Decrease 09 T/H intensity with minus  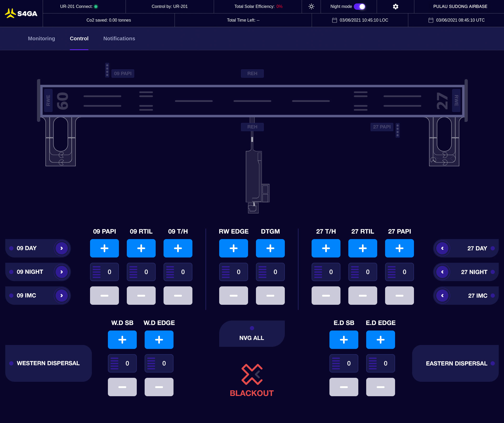pos(178,296)
